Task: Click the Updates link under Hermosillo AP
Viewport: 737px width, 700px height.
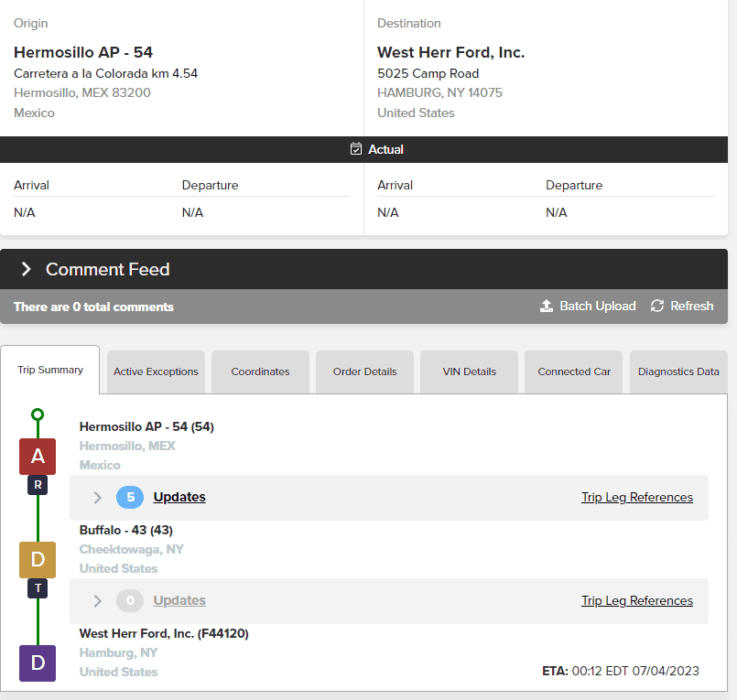Action: pyautogui.click(x=179, y=497)
